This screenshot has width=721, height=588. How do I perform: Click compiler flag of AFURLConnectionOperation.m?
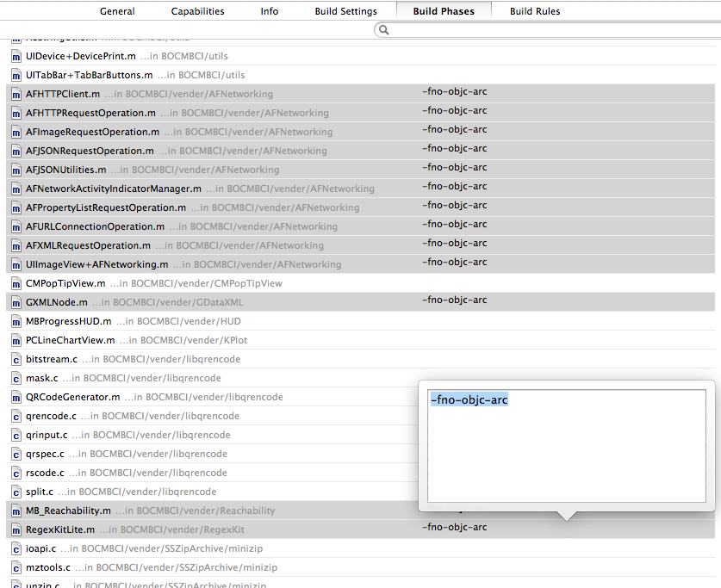pos(454,224)
